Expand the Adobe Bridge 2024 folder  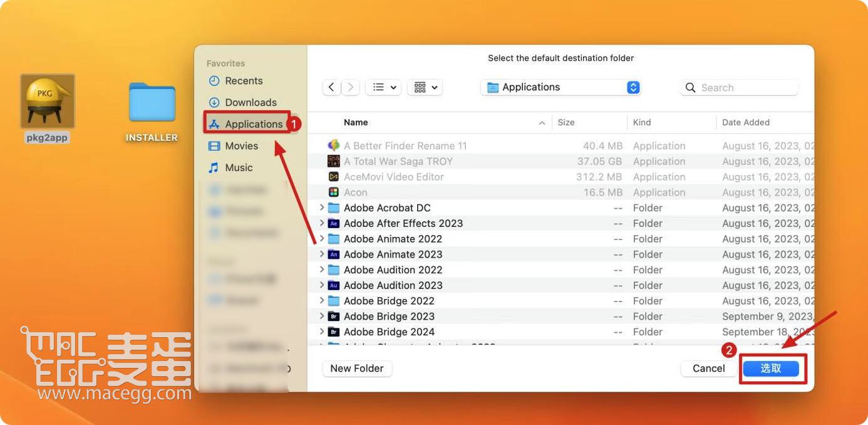tap(322, 332)
